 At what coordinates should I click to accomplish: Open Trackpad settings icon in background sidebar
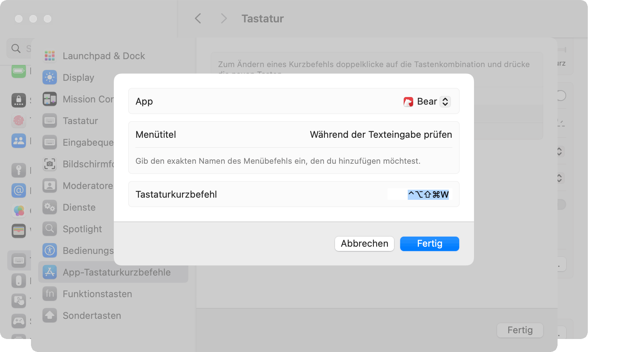click(x=19, y=300)
